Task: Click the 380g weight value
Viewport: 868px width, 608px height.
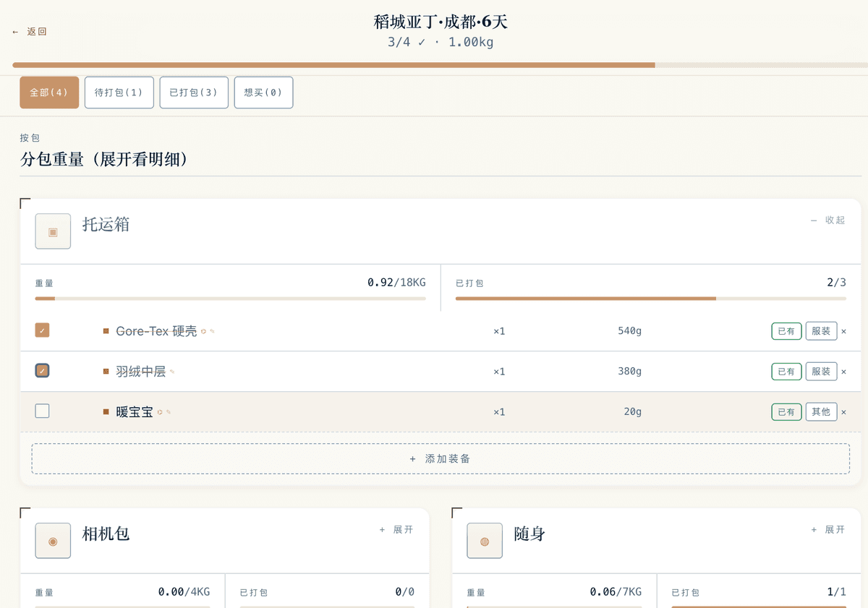Action: (629, 372)
